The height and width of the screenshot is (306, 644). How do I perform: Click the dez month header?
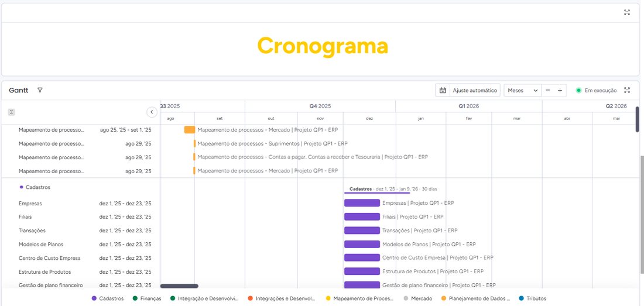(x=369, y=118)
